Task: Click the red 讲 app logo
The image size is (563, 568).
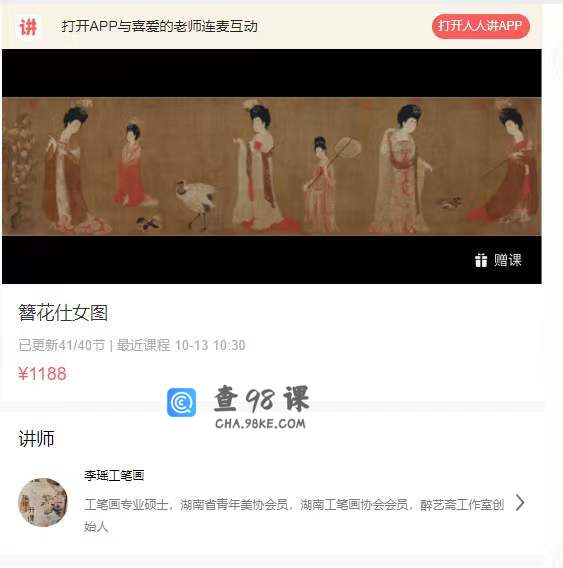Action: pyautogui.click(x=28, y=27)
